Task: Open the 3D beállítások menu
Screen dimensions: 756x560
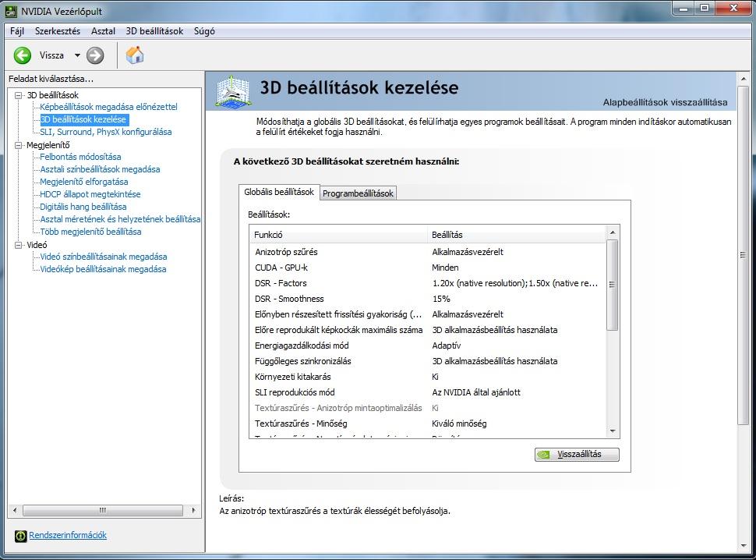Action: coord(154,31)
